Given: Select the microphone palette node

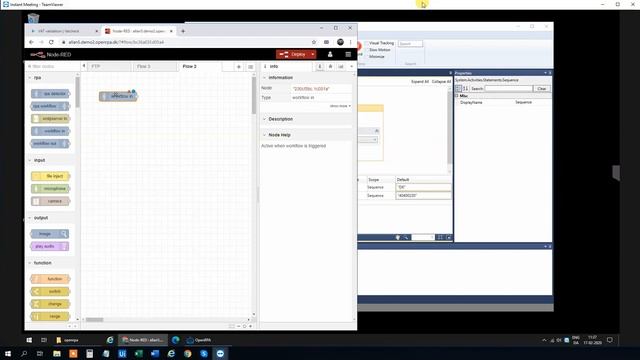Looking at the screenshot, I should point(50,189).
